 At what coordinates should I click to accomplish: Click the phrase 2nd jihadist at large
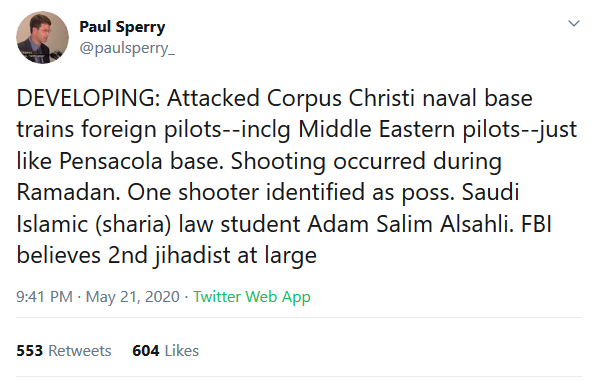(x=212, y=256)
